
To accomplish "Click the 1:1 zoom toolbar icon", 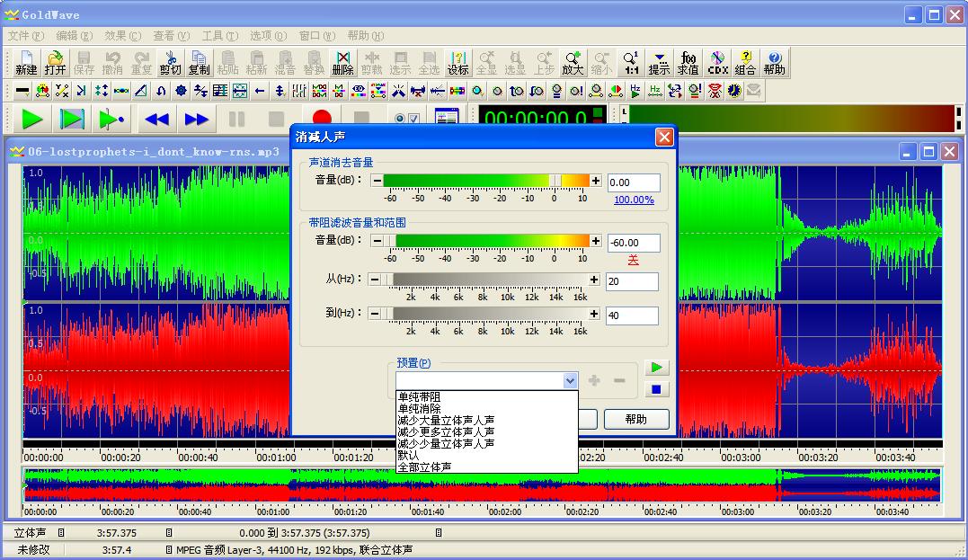I will coord(631,63).
